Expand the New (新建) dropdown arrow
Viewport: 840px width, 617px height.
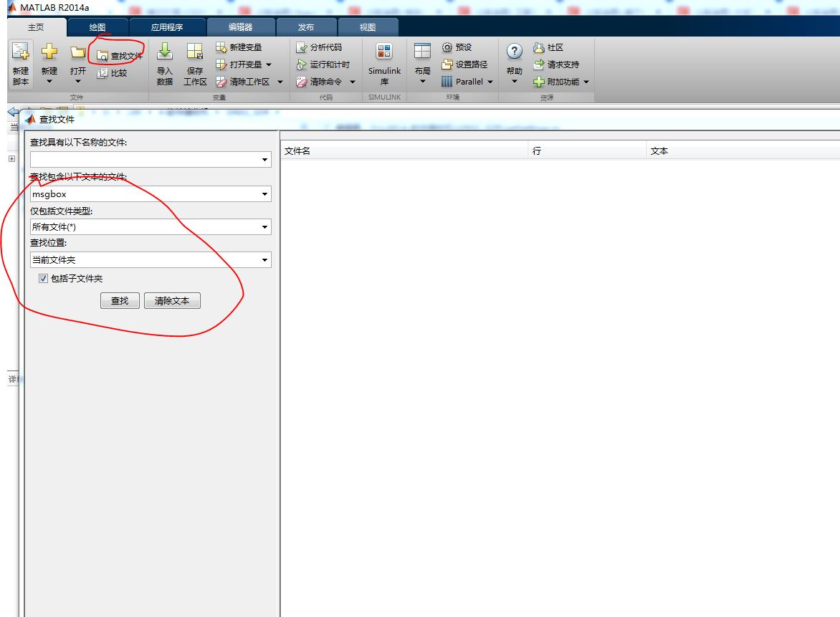[49, 82]
